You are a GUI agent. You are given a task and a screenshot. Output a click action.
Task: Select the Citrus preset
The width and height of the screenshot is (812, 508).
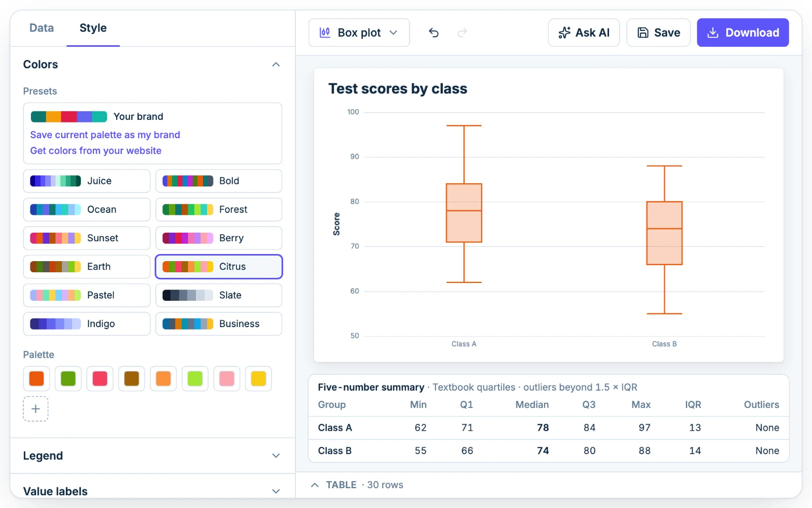coord(219,267)
